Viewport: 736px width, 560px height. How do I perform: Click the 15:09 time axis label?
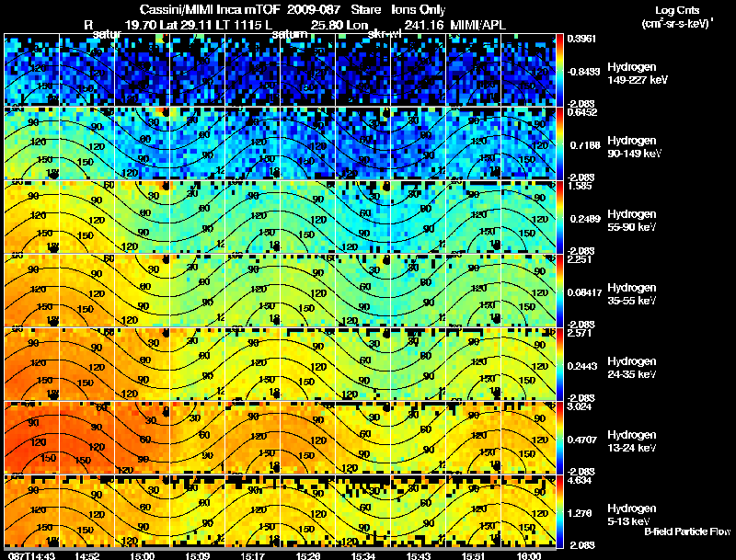197,556
